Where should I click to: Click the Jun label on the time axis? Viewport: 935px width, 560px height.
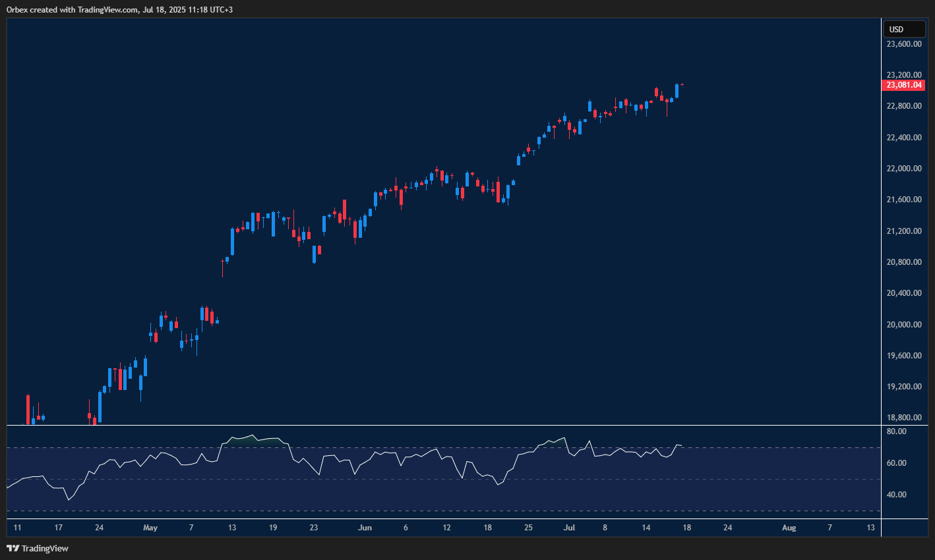365,527
